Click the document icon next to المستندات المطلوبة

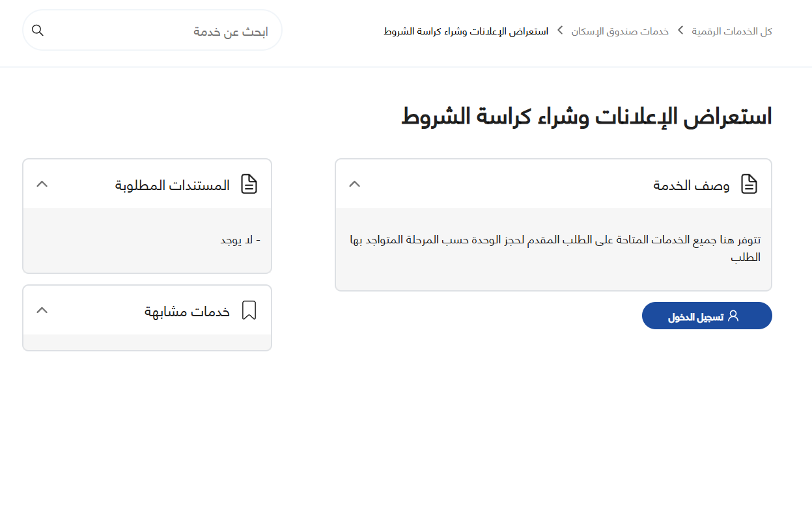pos(250,184)
